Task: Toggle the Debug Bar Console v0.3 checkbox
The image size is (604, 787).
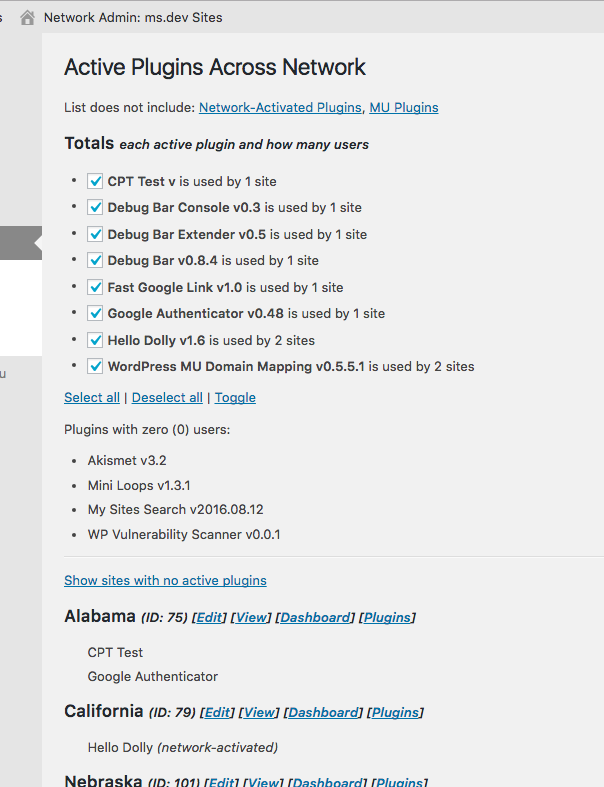Action: 95,207
